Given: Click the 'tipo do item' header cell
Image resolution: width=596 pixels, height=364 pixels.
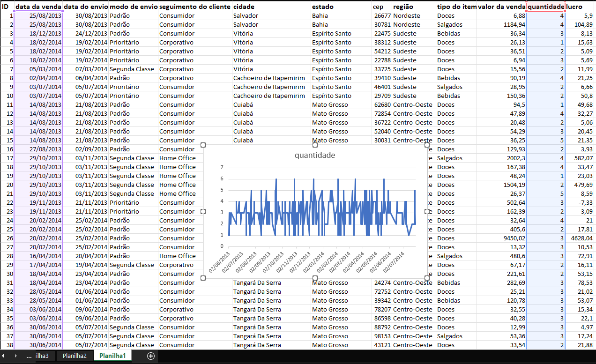Looking at the screenshot, I should pyautogui.click(x=456, y=7).
